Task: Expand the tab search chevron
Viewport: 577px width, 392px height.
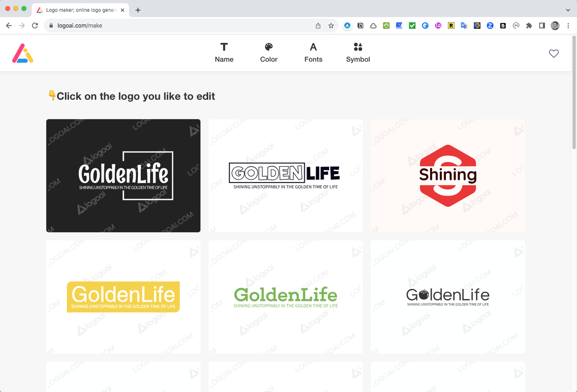Action: [x=568, y=10]
